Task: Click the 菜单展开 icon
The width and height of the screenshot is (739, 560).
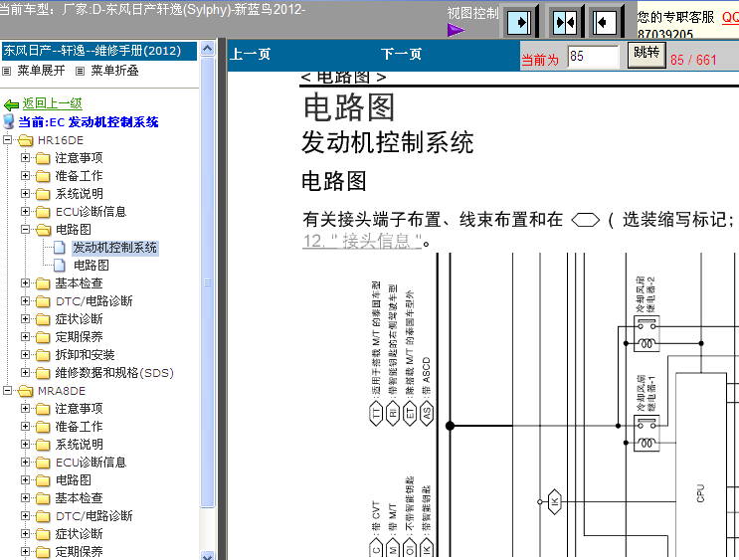Action: tap(7, 72)
